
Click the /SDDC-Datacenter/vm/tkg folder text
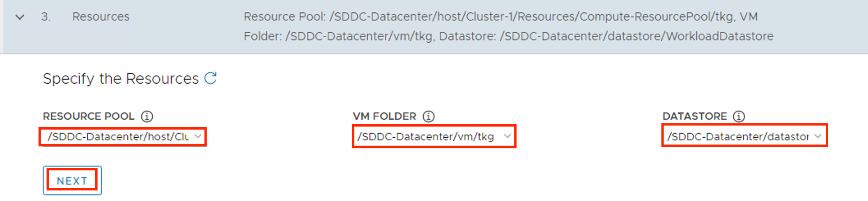tap(425, 137)
